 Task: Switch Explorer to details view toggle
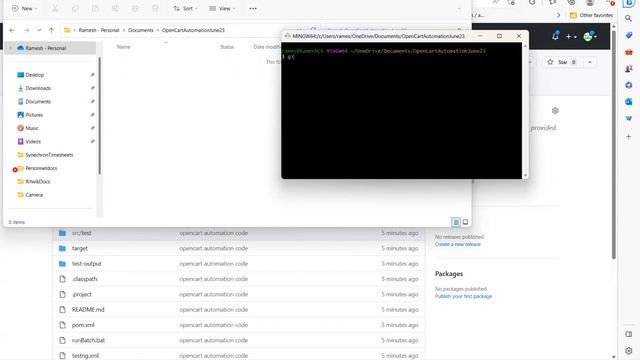click(x=456, y=222)
